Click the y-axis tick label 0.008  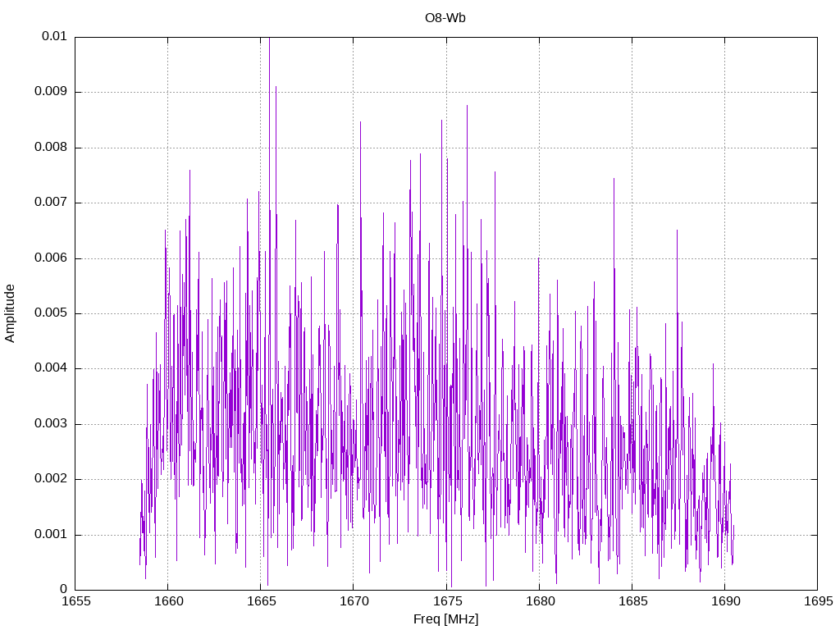(51, 147)
